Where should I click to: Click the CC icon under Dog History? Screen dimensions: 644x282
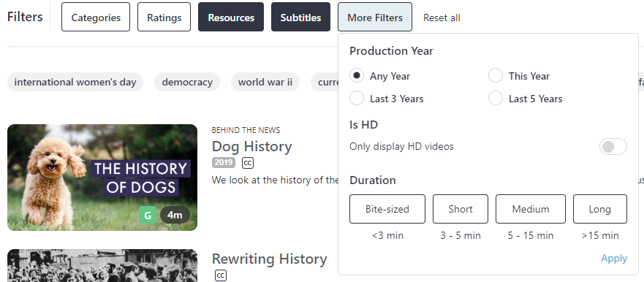click(x=248, y=163)
